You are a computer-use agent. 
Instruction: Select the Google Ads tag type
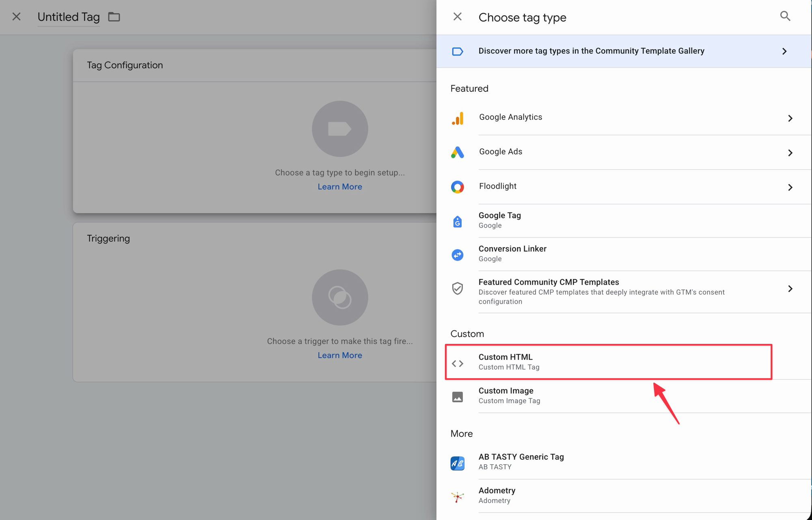pos(624,152)
